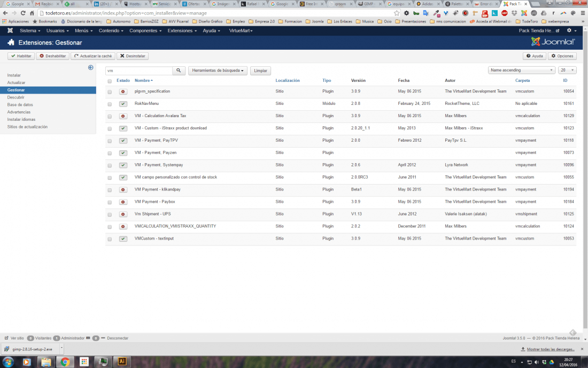Toggle status icon for VM - Payment, PayTPV

click(x=123, y=141)
